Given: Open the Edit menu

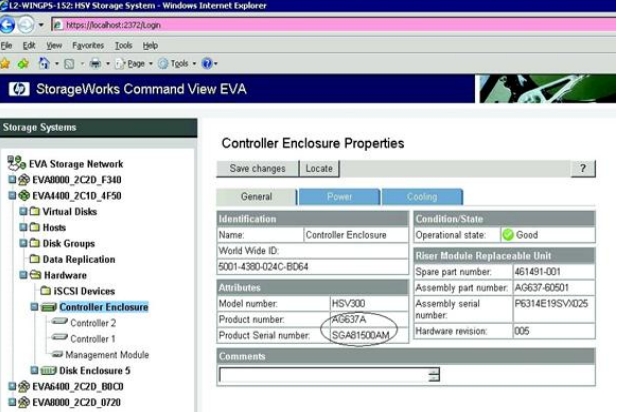Looking at the screenshot, I should pos(29,46).
